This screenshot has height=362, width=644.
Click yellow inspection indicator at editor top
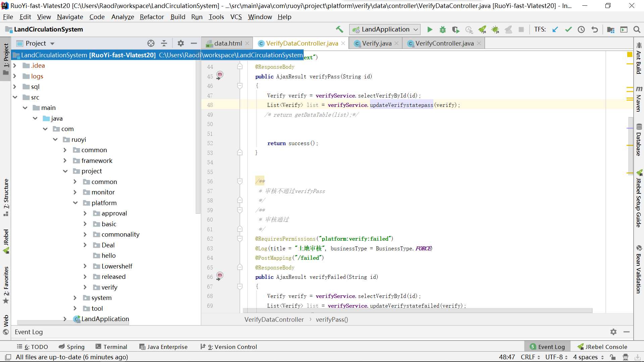[x=630, y=54]
